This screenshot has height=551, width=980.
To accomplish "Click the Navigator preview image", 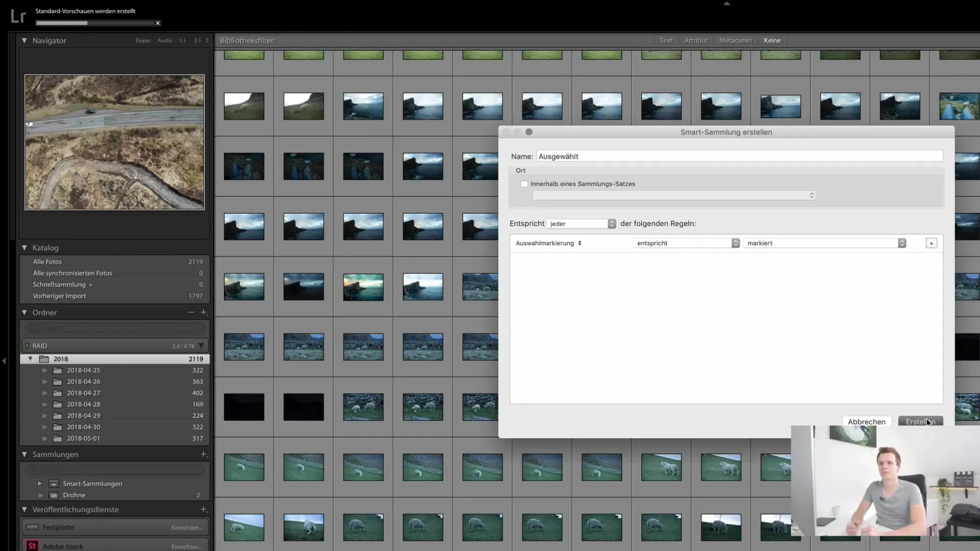I will tap(114, 142).
